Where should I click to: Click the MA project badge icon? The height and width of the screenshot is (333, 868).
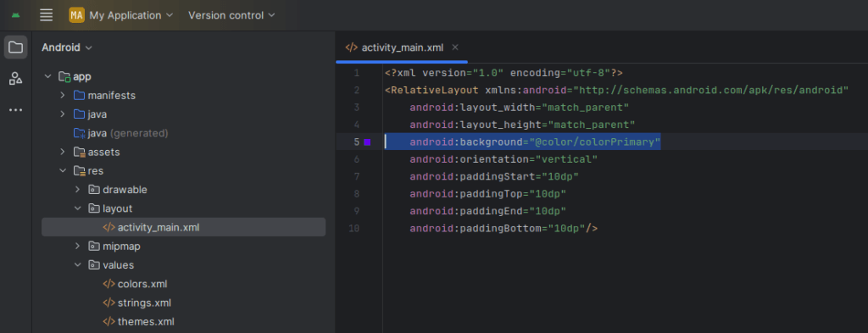pyautogui.click(x=76, y=15)
